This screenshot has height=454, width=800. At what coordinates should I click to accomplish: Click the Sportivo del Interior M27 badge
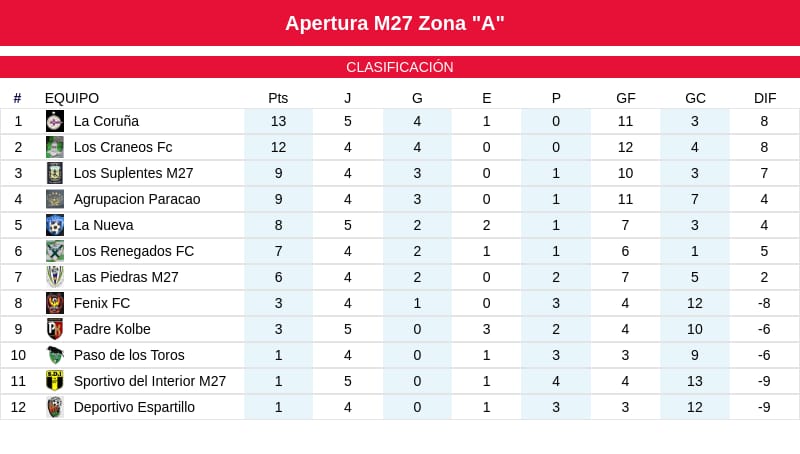(x=55, y=381)
